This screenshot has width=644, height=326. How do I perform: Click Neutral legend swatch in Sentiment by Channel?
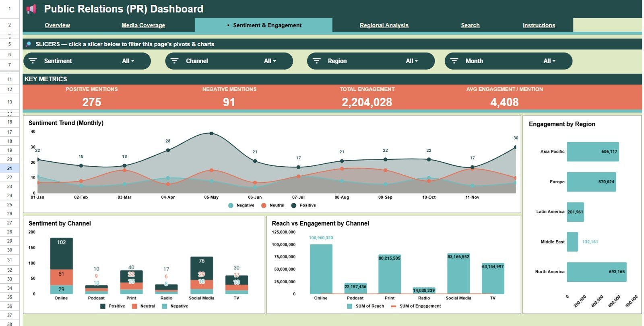pyautogui.click(x=134, y=306)
